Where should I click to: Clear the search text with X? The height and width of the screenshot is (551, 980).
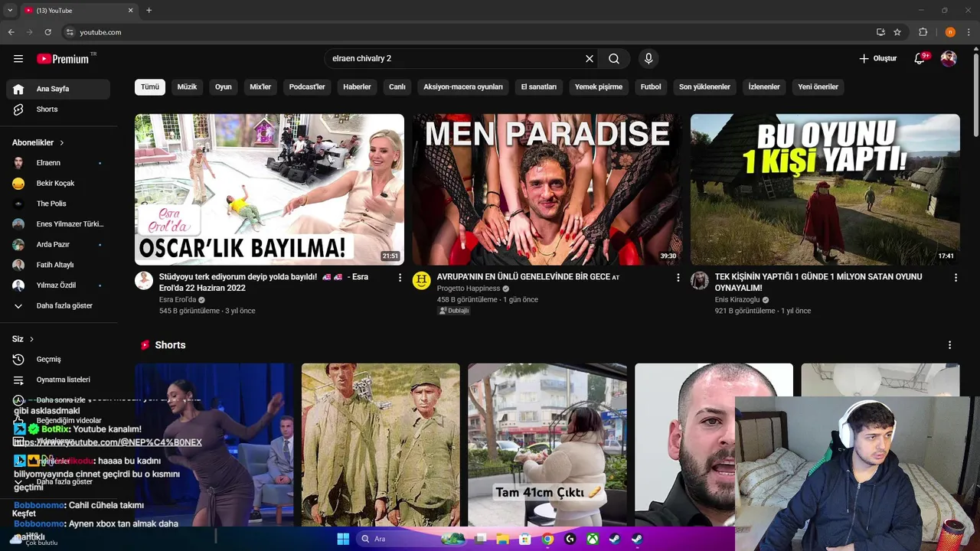pos(590,59)
